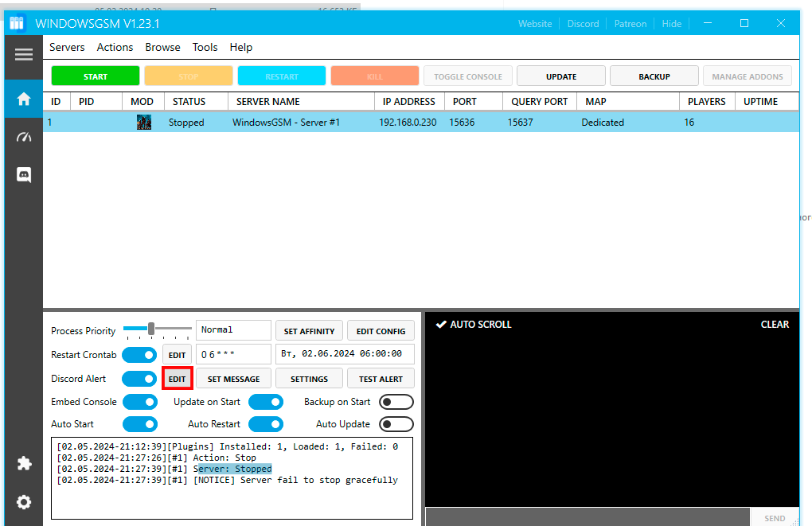Clear the console with CLEAR
Screen dimensions: 812x526
click(x=775, y=325)
